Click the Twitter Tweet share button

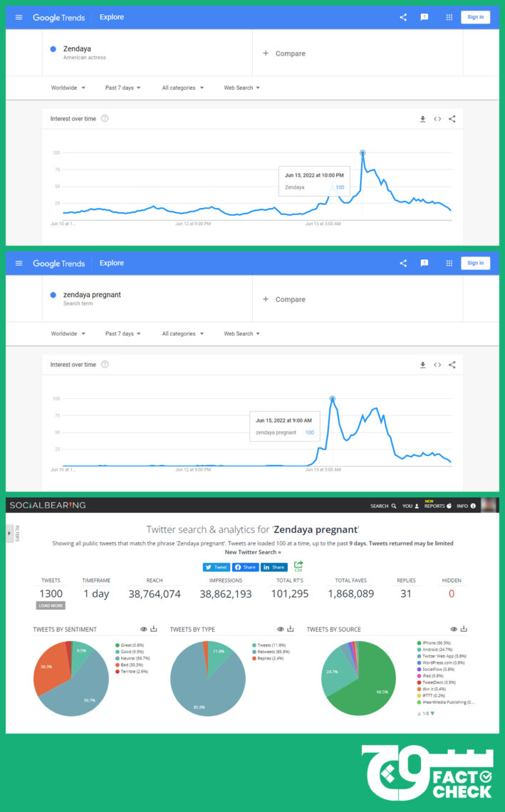click(216, 567)
